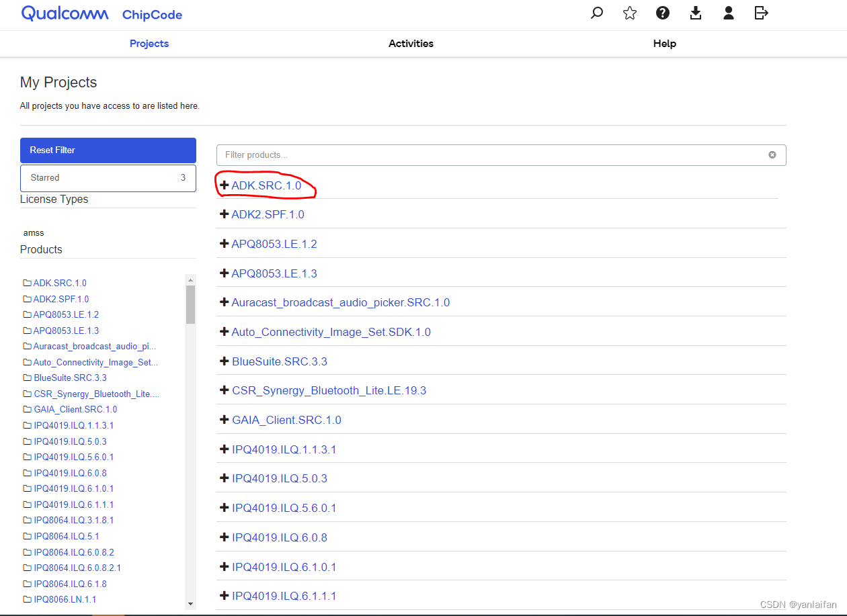Expand IPQ4019.ILQ.5.0.3 with its plus icon
This screenshot has width=847, height=616.
coord(225,478)
